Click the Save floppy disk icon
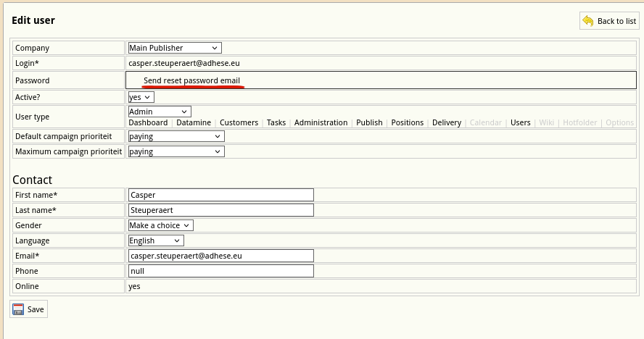Viewport: 644px width, 339px height. point(19,309)
